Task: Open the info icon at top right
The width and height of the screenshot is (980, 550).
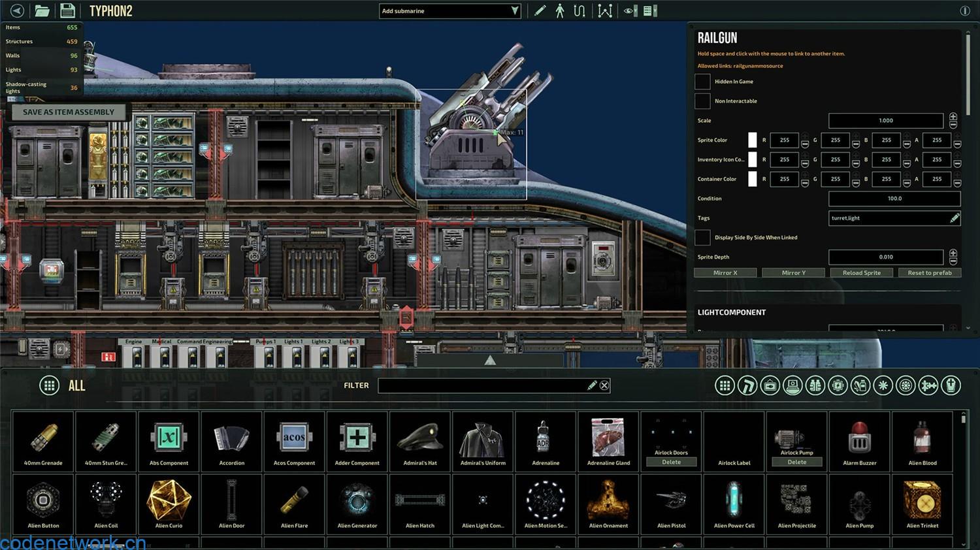Action: click(965, 10)
